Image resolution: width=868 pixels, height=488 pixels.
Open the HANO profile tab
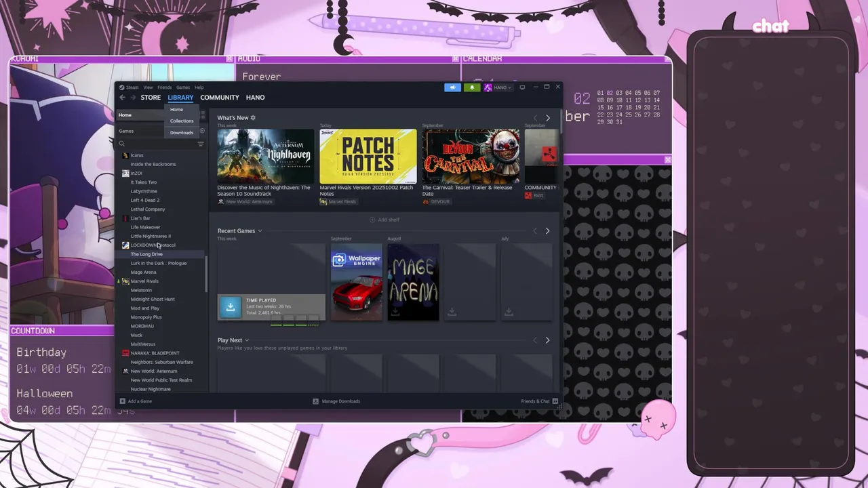255,98
